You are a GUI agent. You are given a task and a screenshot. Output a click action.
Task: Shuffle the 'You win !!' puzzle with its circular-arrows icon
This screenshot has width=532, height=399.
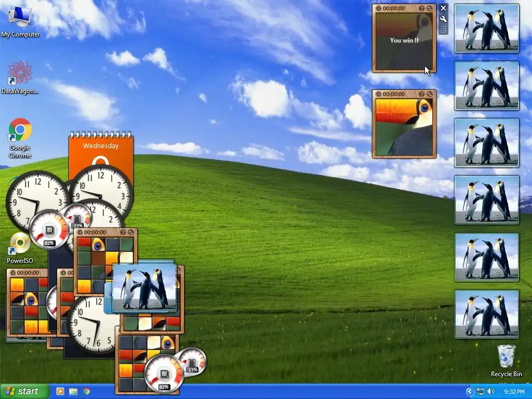pos(430,8)
